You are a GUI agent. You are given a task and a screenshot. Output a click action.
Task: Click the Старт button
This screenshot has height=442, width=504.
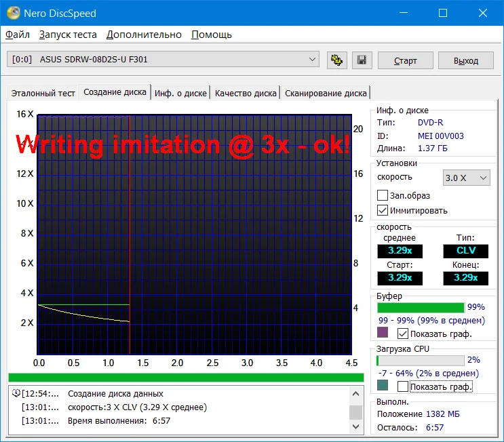click(406, 60)
